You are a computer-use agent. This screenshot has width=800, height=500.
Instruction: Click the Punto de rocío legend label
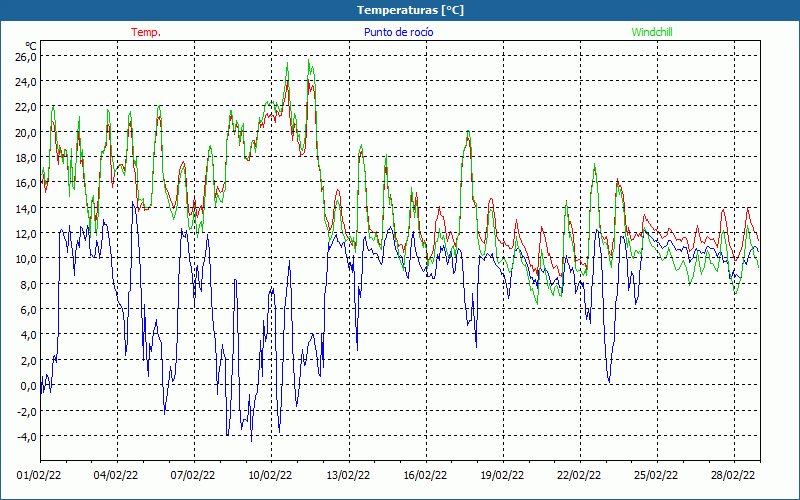pos(398,32)
